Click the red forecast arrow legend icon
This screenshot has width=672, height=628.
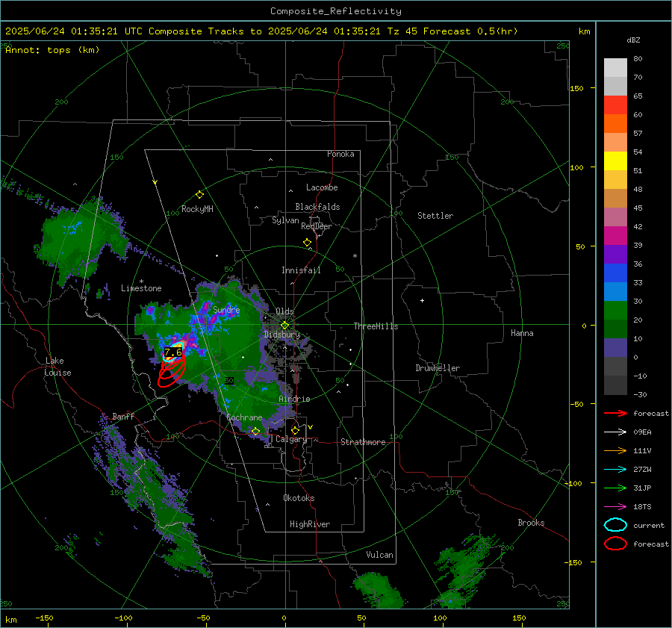[615, 413]
